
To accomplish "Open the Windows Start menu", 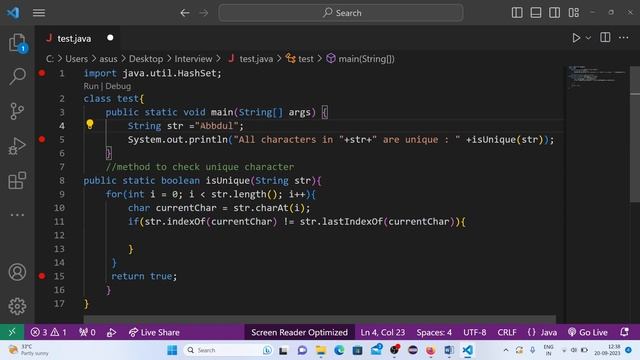I will (172, 350).
